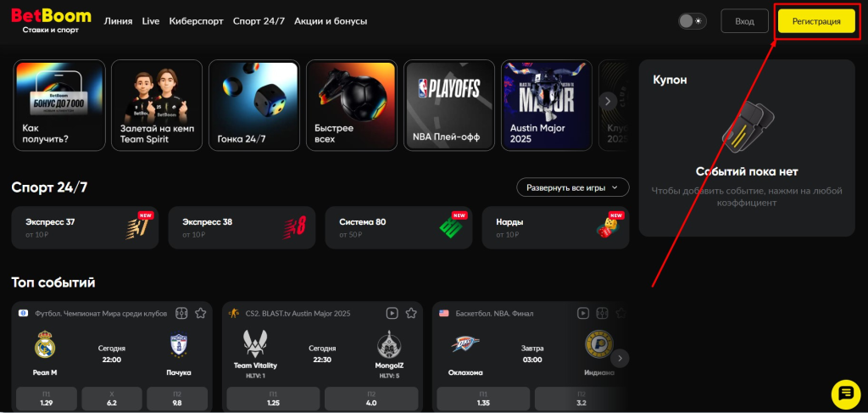Viewport: 868px width, 413px height.
Task: Bet on П2 9.8 for Пачука
Action: [x=177, y=399]
